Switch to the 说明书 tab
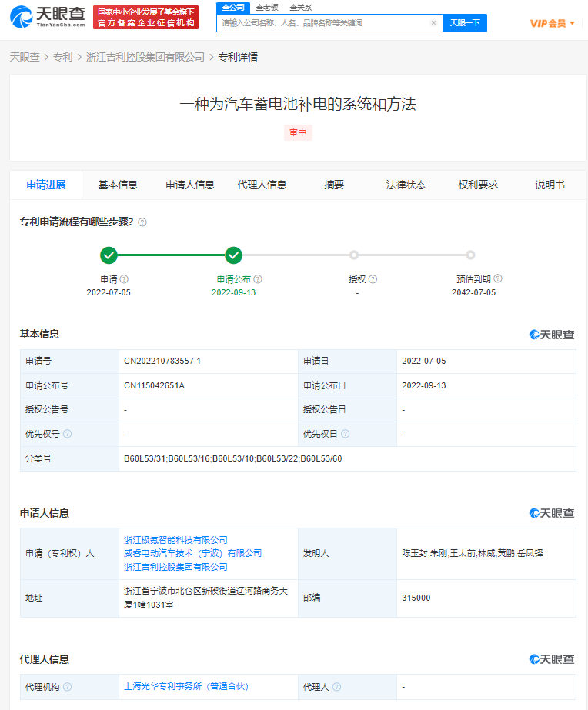The height and width of the screenshot is (710, 588). tap(550, 185)
